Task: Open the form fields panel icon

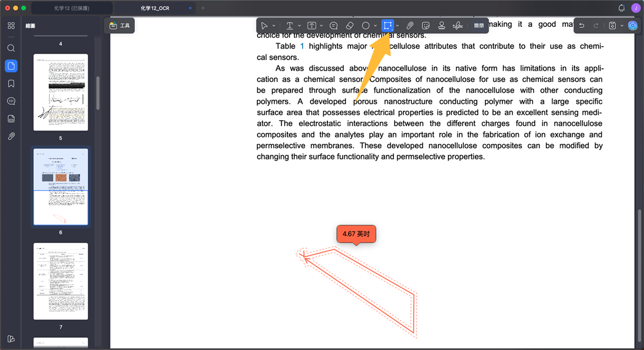Action: coord(11,119)
